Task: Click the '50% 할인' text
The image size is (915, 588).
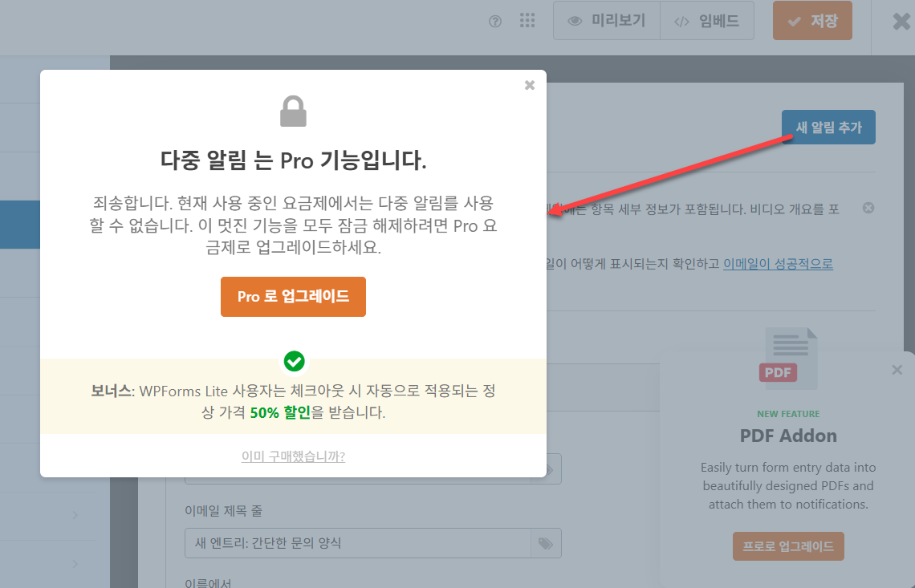Action: (x=280, y=412)
